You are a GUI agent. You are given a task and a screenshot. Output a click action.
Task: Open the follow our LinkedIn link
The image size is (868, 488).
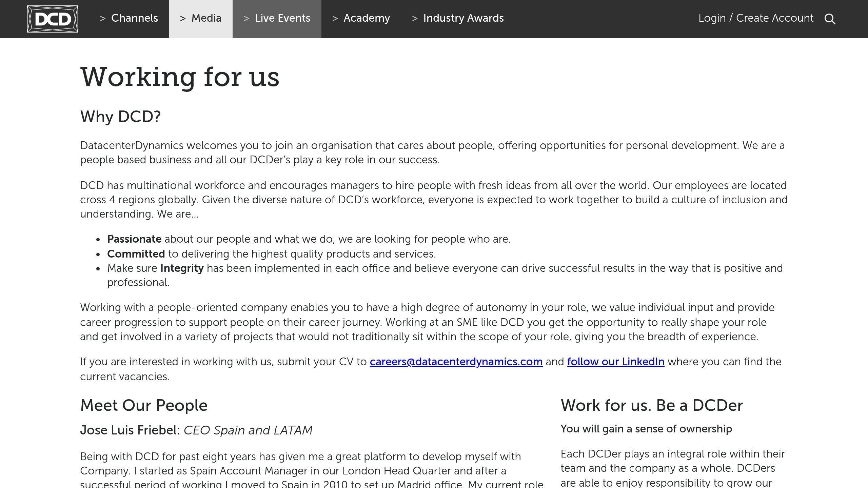tap(615, 362)
